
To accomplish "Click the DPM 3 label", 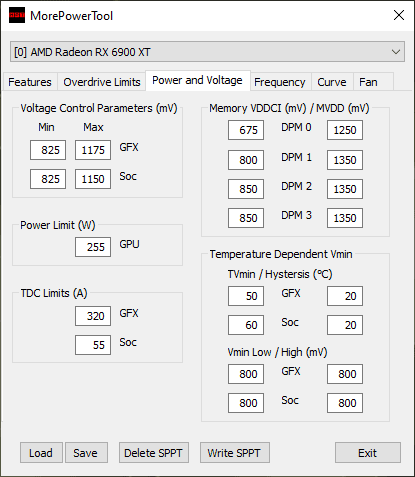I will 296,215.
